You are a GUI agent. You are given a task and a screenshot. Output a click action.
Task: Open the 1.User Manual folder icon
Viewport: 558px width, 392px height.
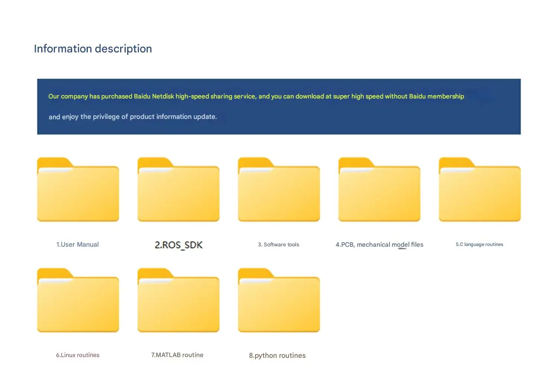(x=78, y=189)
